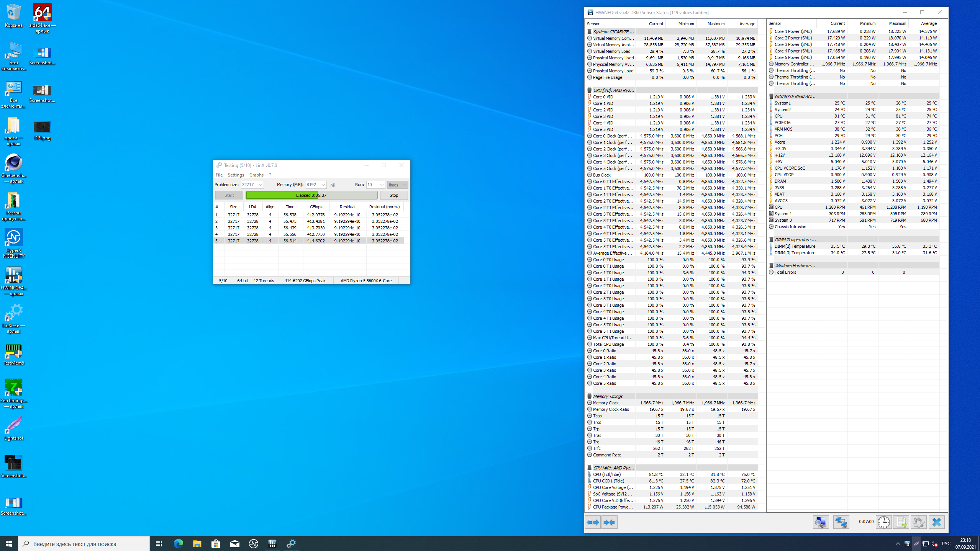Expand the Problem size dropdown
The width and height of the screenshot is (980, 551).
pyautogui.click(x=261, y=185)
